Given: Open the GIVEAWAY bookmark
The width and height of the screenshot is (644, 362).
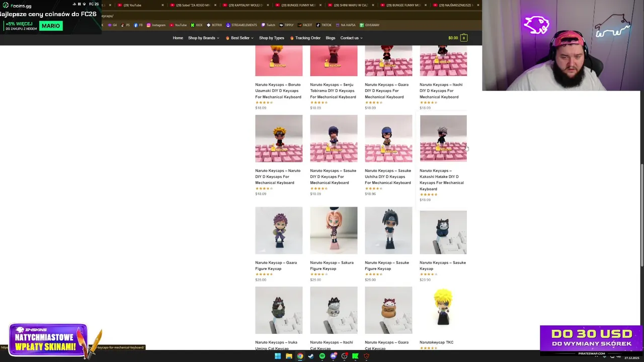Looking at the screenshot, I should pos(369,25).
